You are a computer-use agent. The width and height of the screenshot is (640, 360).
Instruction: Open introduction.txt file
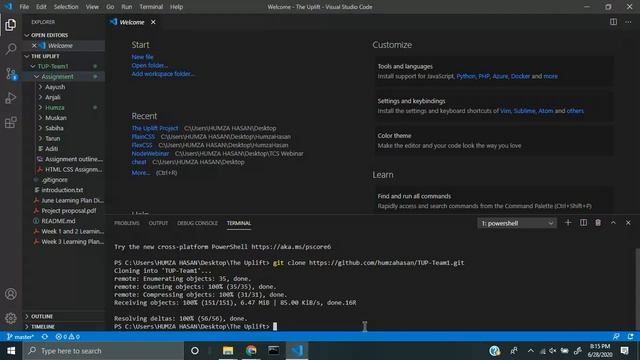tap(62, 190)
